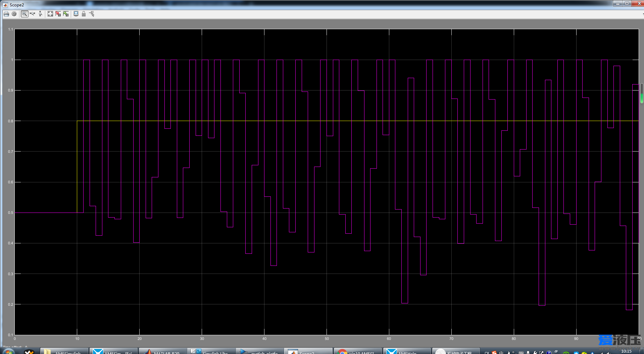
Task: Open AMEHelp taskbar window
Action: pos(406,351)
